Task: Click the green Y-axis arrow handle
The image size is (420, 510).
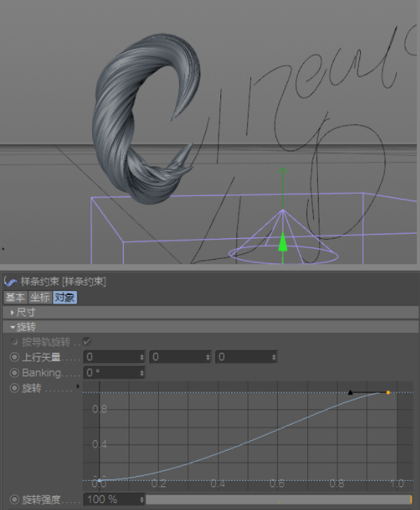Action: click(283, 242)
